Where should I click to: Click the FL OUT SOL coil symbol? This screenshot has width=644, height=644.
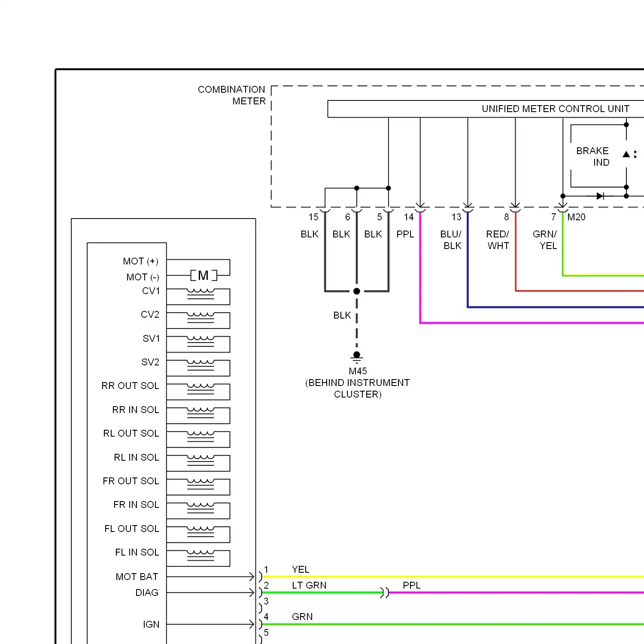pyautogui.click(x=200, y=532)
